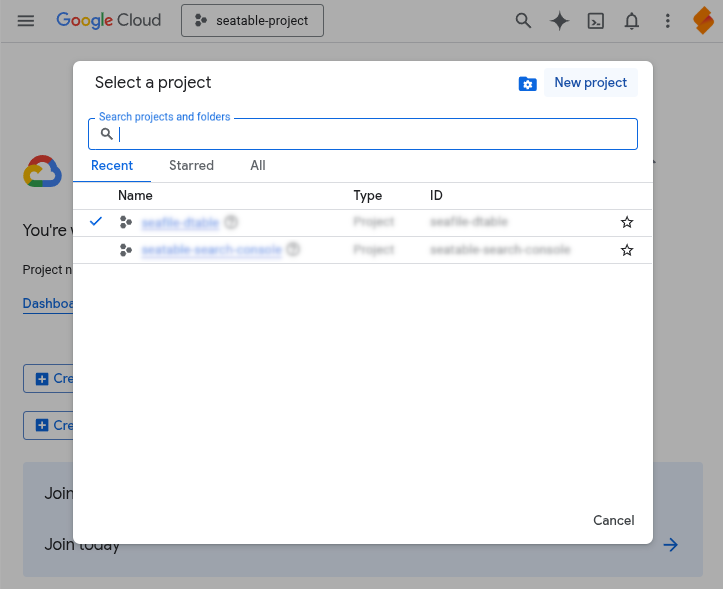Viewport: 723px width, 589px height.
Task: Activate Cloud Shell terminal icon
Action: click(x=595, y=21)
